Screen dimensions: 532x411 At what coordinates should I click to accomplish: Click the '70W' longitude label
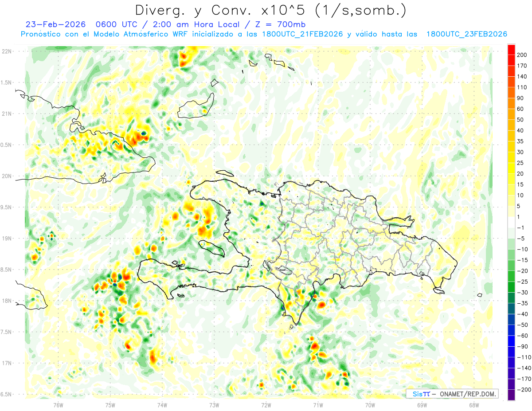(370, 405)
